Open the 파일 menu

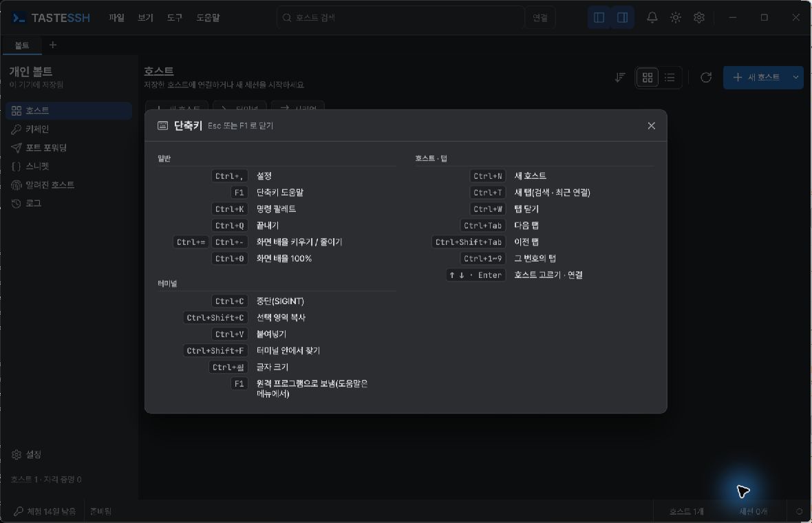tap(116, 18)
